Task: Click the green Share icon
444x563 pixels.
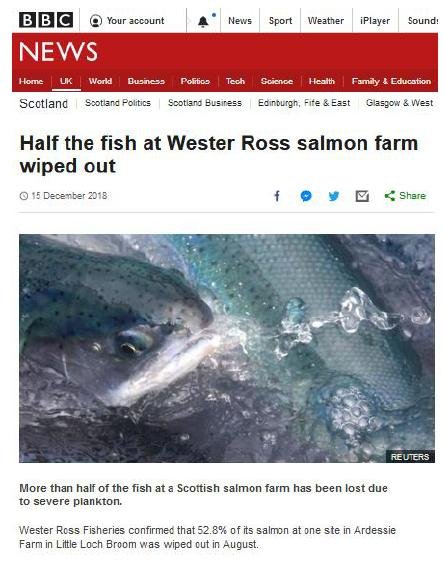Action: click(389, 196)
